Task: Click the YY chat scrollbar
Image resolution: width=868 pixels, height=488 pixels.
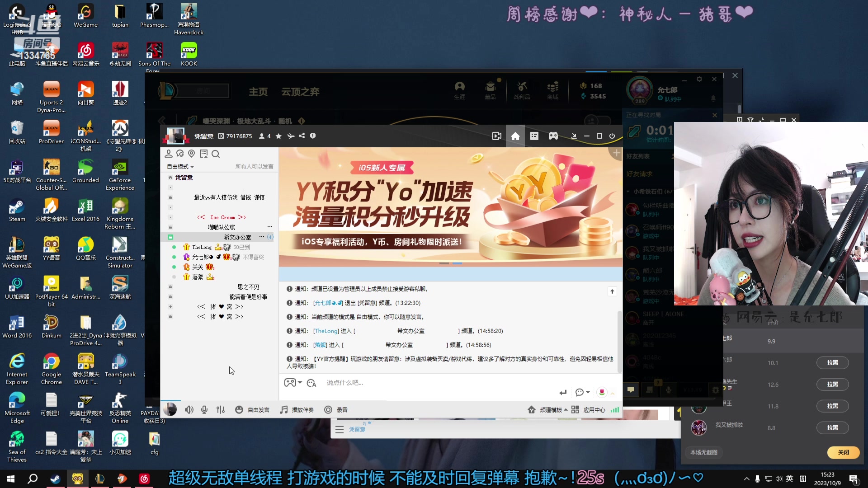Action: coord(620,341)
